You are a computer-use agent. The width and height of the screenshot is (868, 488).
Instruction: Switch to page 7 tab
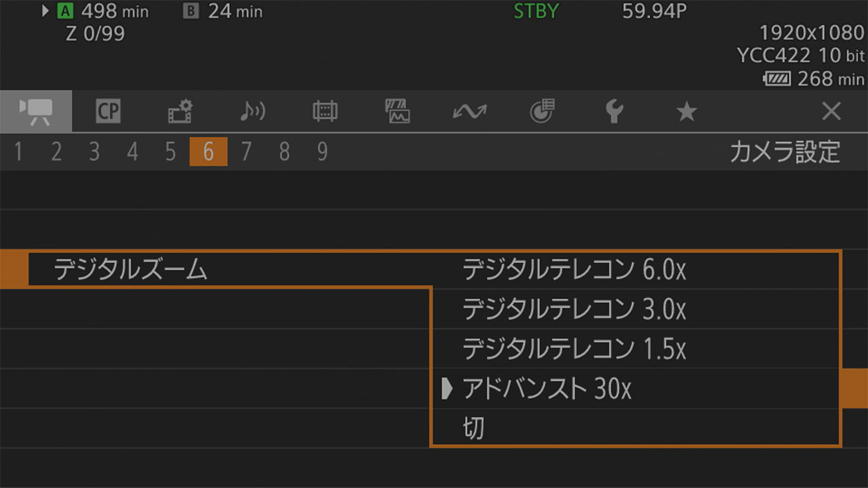click(246, 152)
